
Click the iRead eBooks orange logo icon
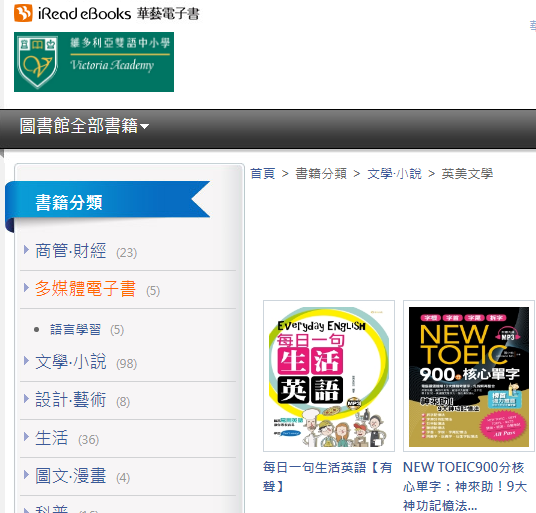pyautogui.click(x=23, y=13)
